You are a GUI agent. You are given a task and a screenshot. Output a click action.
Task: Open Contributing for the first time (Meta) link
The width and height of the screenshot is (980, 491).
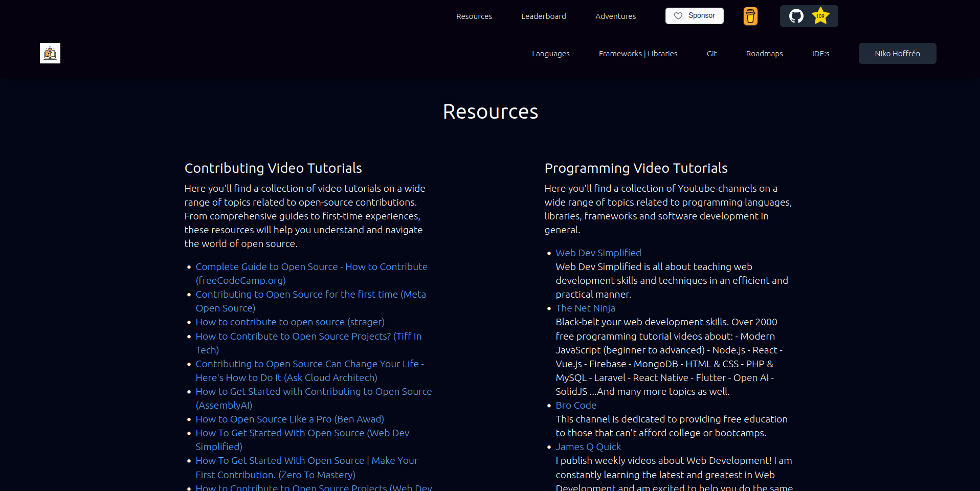311,301
